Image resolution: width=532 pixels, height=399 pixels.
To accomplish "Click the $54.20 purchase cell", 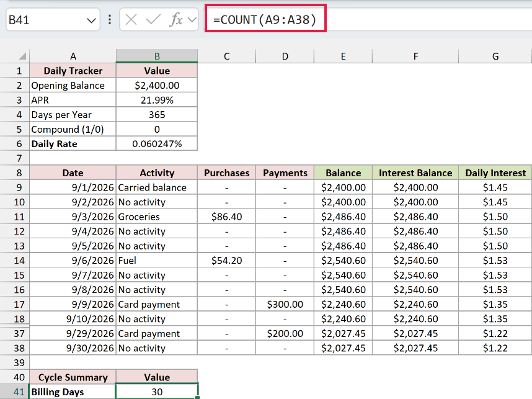I will pyautogui.click(x=227, y=261).
